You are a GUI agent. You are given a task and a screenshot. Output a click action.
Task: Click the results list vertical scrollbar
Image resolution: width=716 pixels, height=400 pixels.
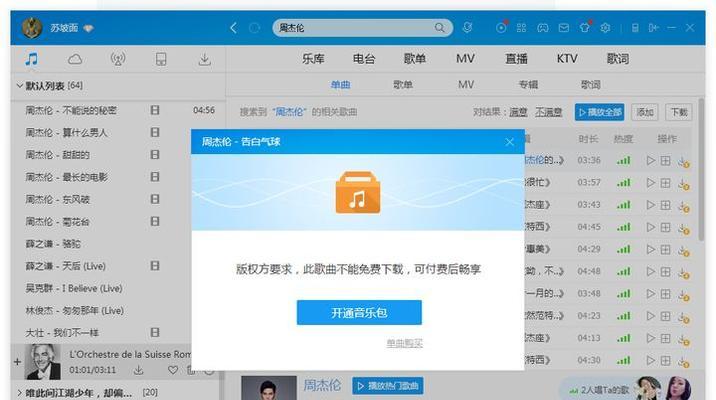[701, 169]
